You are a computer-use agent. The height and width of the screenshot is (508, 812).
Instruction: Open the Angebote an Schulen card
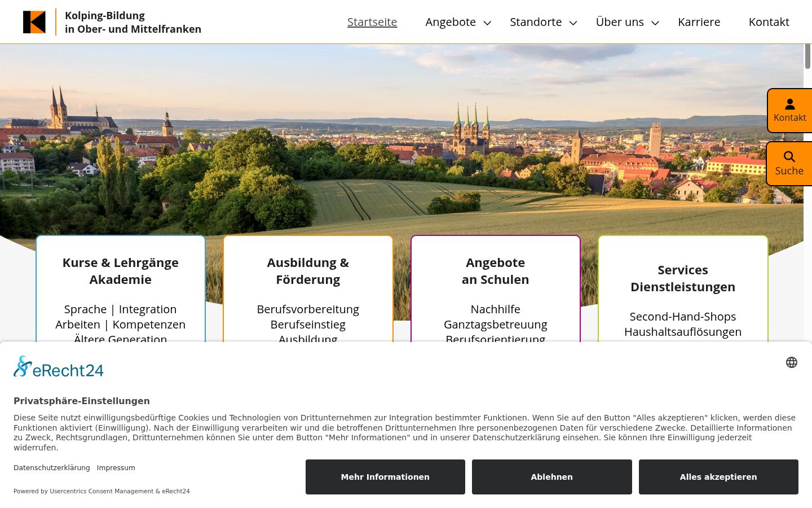[x=496, y=288]
